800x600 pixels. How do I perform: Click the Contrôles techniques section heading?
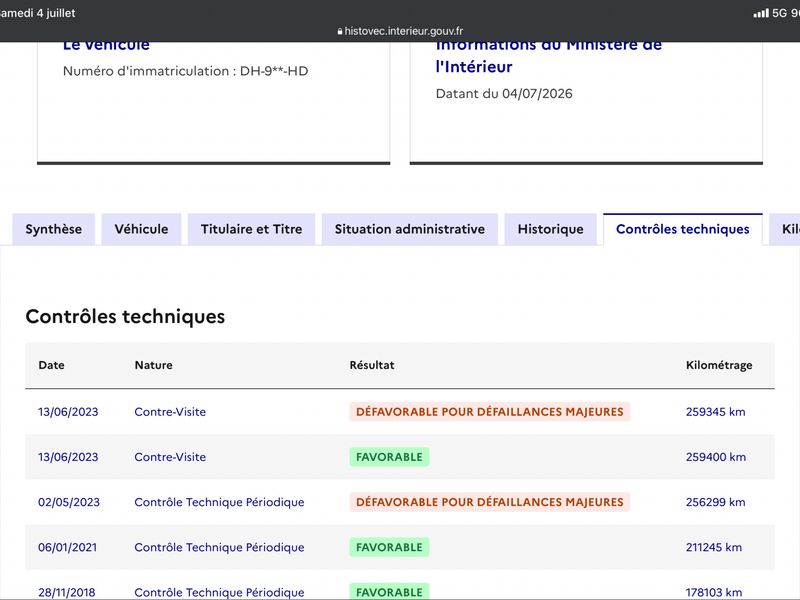click(125, 316)
